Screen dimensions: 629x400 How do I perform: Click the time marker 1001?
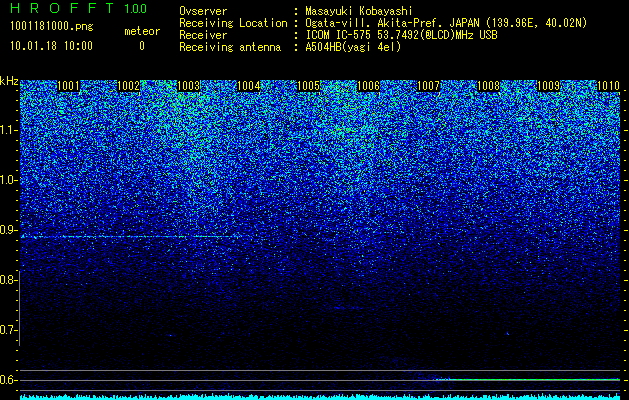[69, 86]
